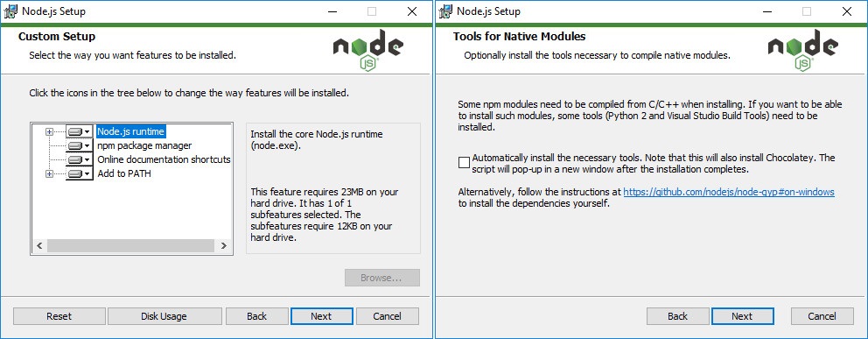
Task: Expand the Node.js runtime tree node
Action: 49,131
